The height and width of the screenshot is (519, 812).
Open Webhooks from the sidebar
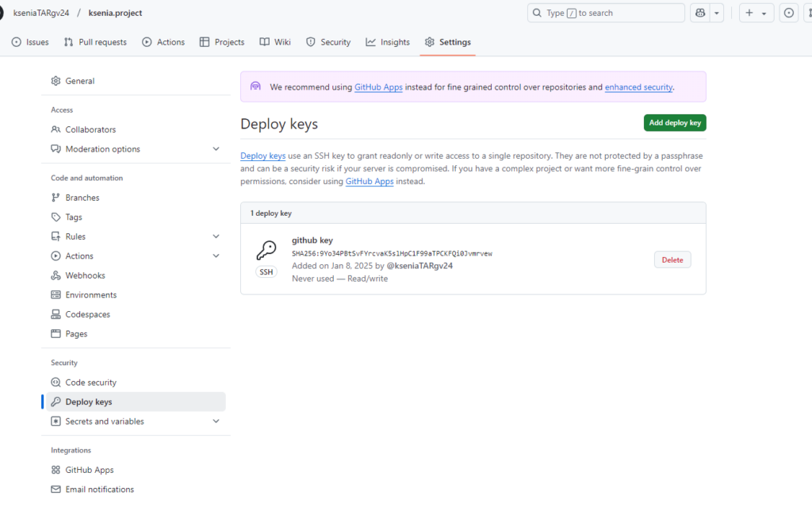point(85,275)
